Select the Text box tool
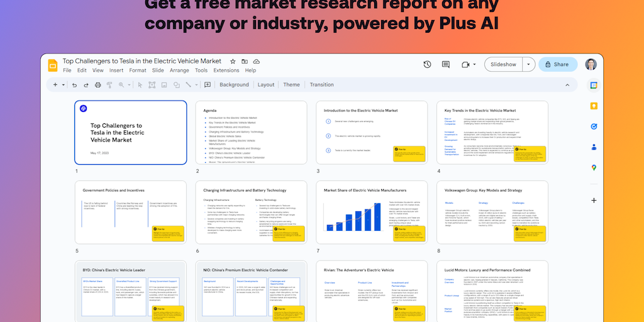 pyautogui.click(x=152, y=85)
